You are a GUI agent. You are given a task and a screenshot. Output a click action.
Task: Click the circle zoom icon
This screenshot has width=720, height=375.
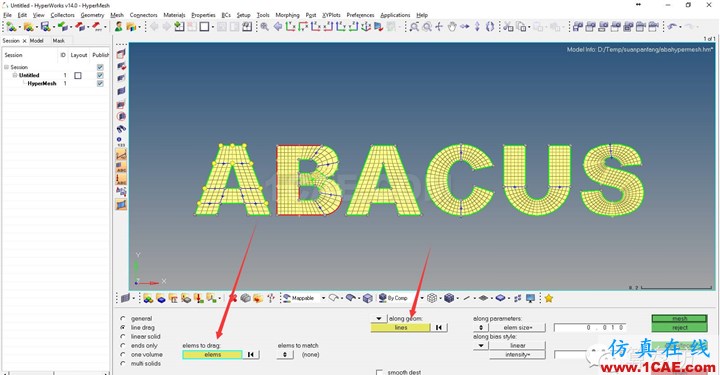pos(427,27)
